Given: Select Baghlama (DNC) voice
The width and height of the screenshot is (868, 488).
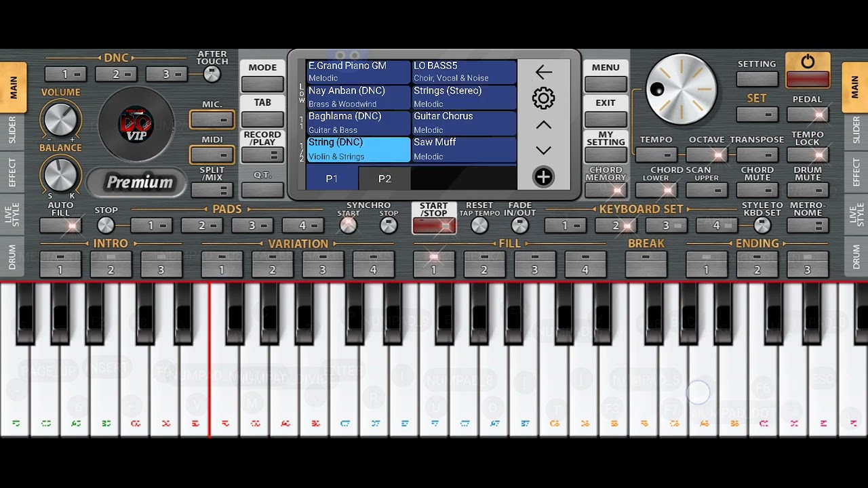Looking at the screenshot, I should tap(358, 123).
